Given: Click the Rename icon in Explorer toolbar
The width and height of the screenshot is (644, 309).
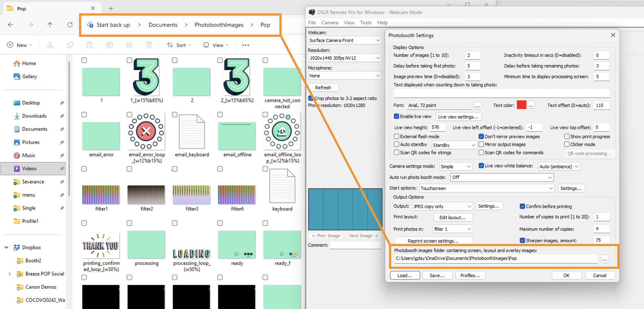Looking at the screenshot, I should click(109, 45).
